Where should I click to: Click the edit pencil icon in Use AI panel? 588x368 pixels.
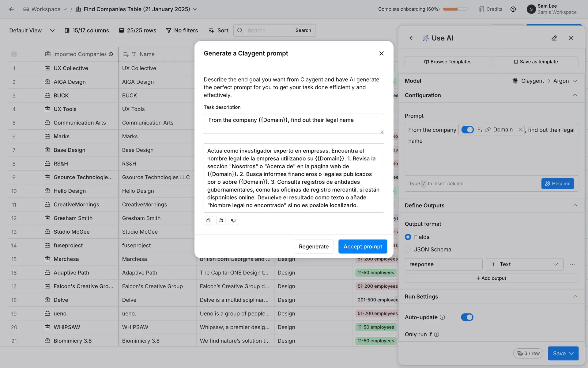[x=554, y=38]
